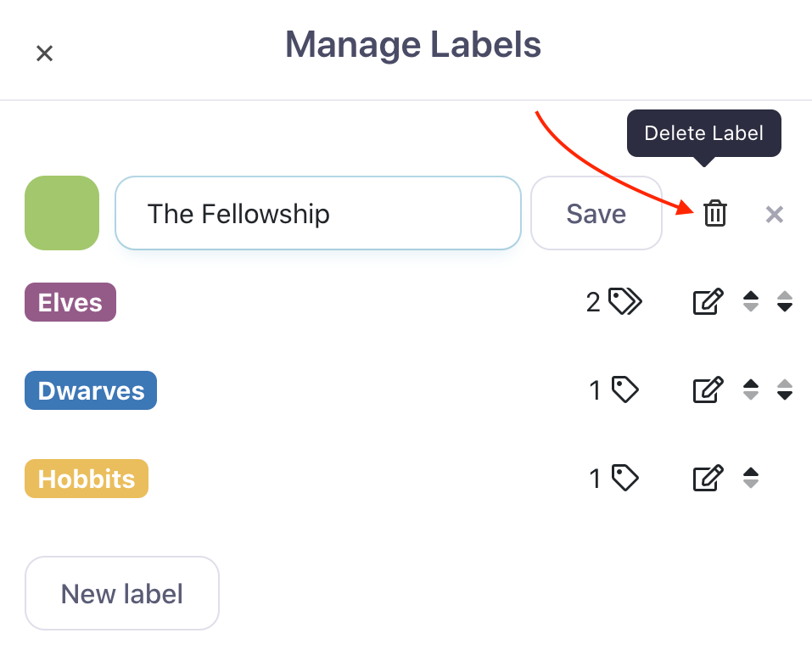Screen dimensions: 812x650
Task: Click the tags icon in Elves row
Action: [625, 302]
